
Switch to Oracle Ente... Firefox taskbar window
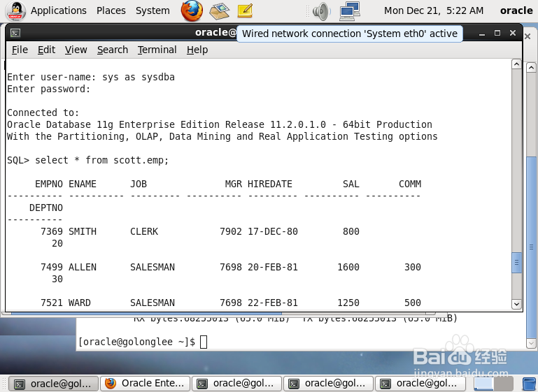[145, 384]
